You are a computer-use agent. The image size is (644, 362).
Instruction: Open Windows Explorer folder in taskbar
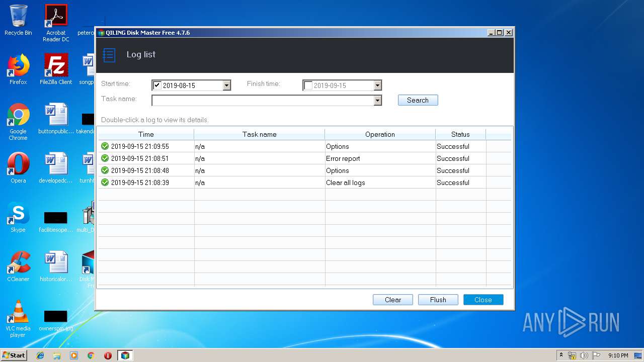57,355
